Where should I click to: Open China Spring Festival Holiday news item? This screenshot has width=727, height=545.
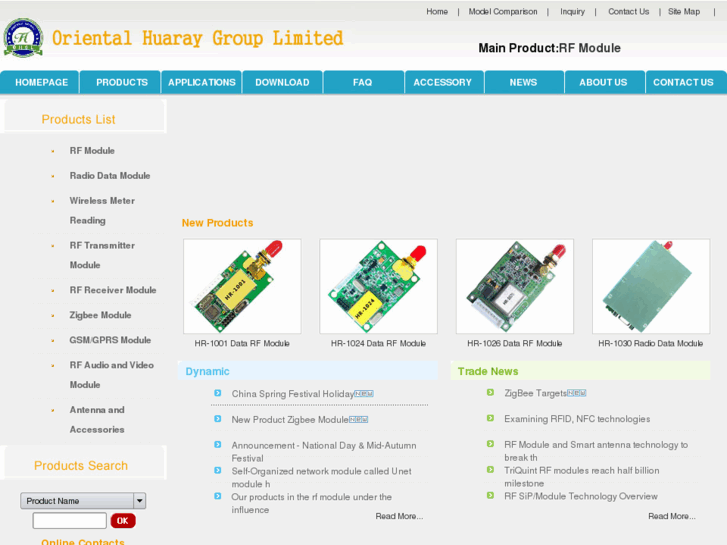click(293, 394)
